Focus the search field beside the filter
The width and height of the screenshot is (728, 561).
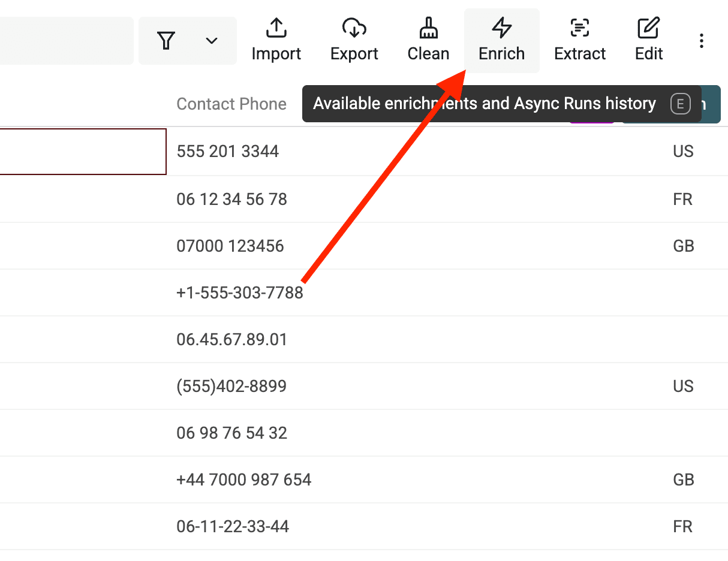[x=65, y=41]
